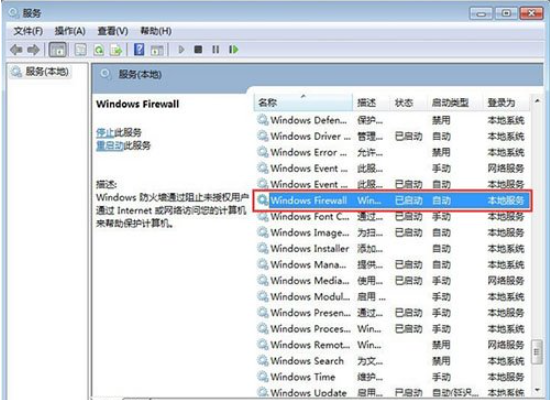
Task: Click the 服务(本地) header in the right pane
Action: pyautogui.click(x=140, y=74)
